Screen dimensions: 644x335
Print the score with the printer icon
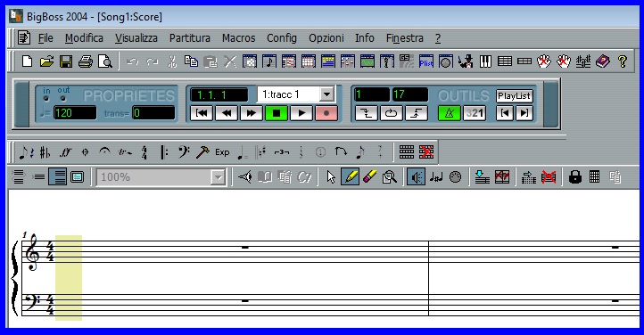[x=86, y=61]
